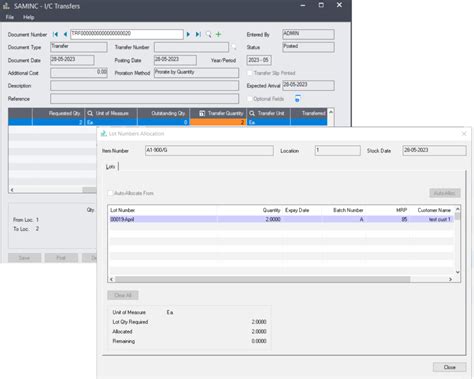Image resolution: width=474 pixels, height=379 pixels.
Task: Go to next document arrow
Action: click(188, 34)
